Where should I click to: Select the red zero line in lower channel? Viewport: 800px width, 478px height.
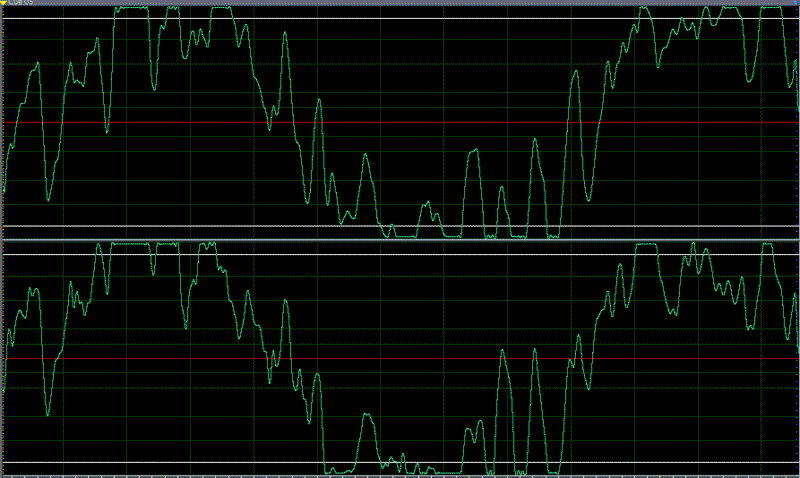point(401,359)
